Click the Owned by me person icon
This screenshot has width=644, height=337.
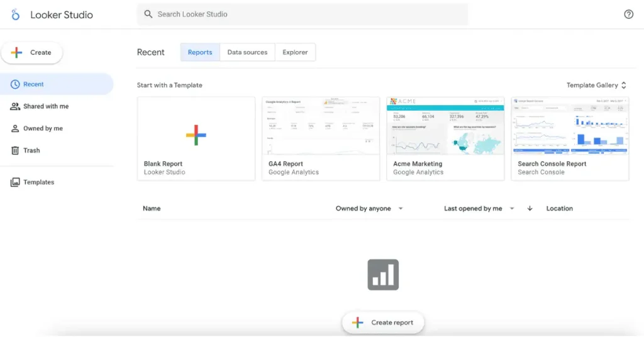pyautogui.click(x=15, y=128)
